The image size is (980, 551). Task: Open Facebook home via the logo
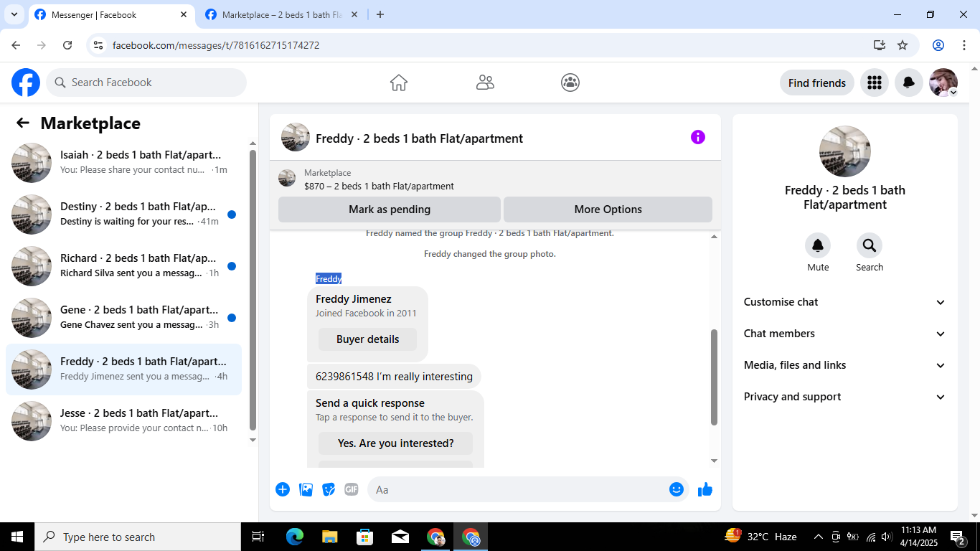[26, 83]
